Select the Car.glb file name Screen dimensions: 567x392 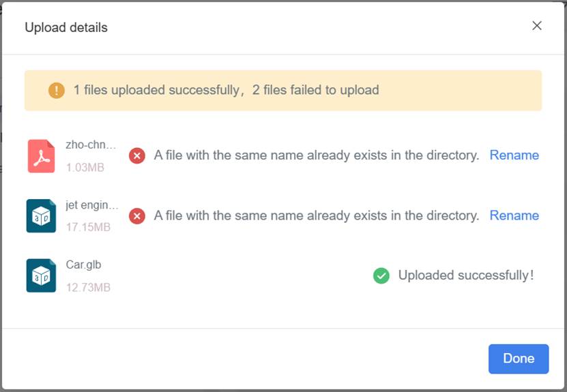[x=83, y=265]
